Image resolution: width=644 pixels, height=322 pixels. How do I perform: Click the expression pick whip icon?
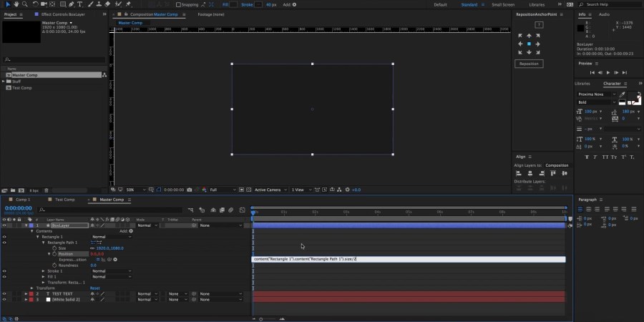109,260
